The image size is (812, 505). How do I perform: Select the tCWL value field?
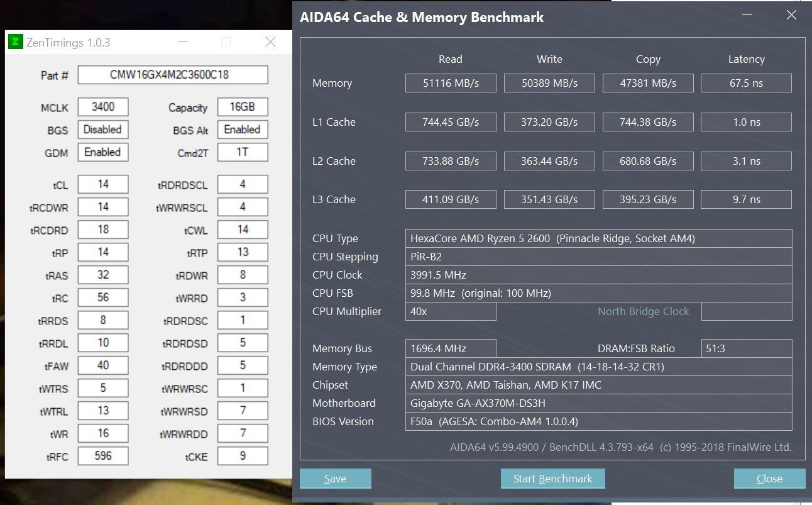click(243, 230)
